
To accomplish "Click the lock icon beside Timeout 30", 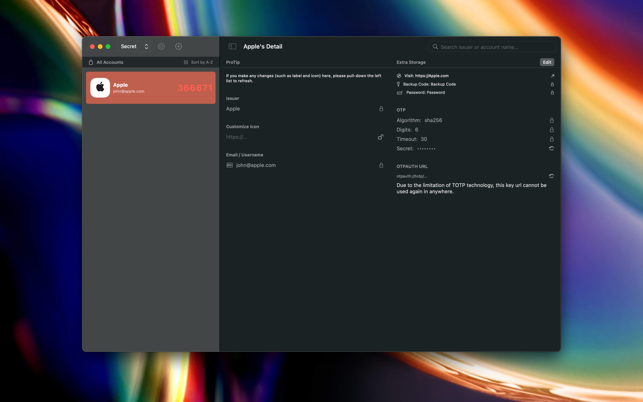I will point(552,139).
